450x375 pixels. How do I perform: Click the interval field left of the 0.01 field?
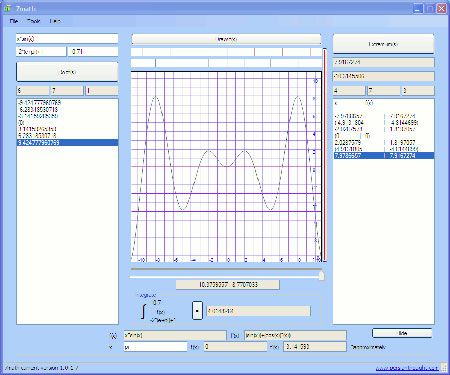pos(41,52)
